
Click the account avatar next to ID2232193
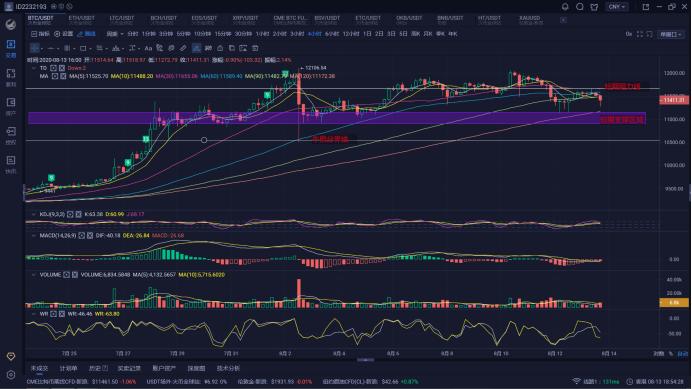[8, 7]
